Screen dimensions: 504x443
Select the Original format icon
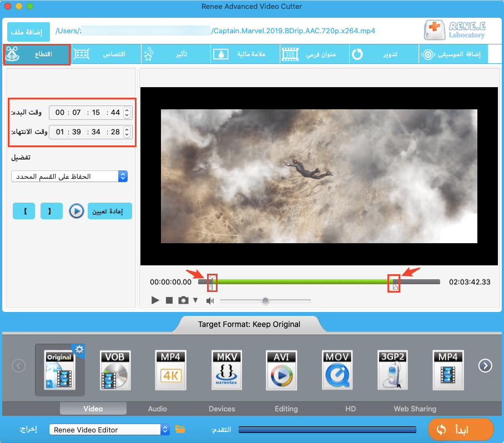point(59,370)
